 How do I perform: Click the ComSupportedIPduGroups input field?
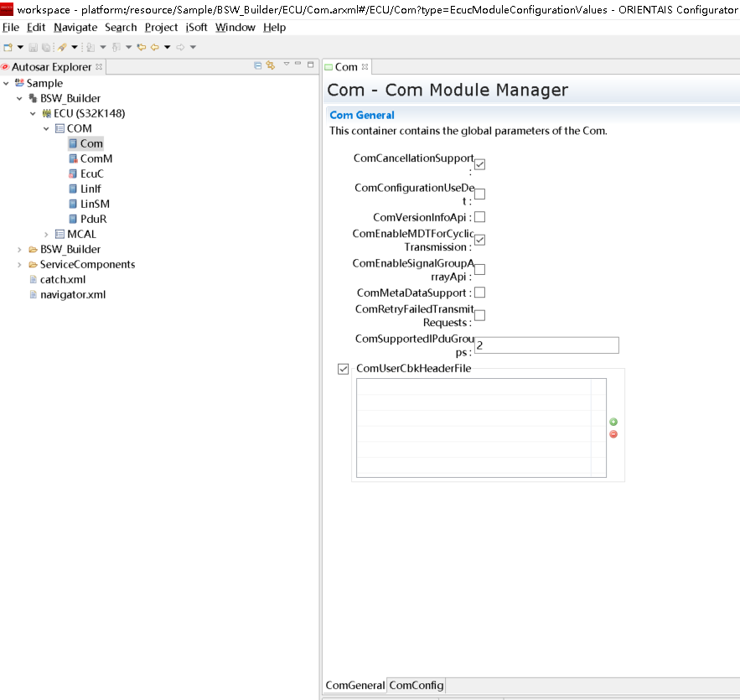pyautogui.click(x=546, y=345)
